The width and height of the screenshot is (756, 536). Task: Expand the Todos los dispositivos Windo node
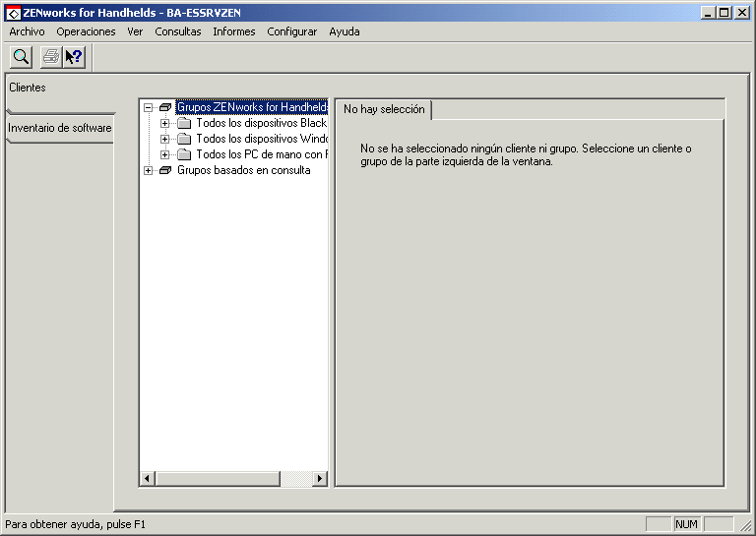[165, 140]
